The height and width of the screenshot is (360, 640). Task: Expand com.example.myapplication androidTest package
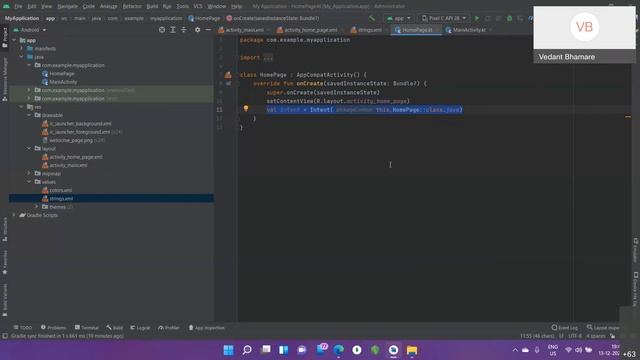click(x=29, y=90)
